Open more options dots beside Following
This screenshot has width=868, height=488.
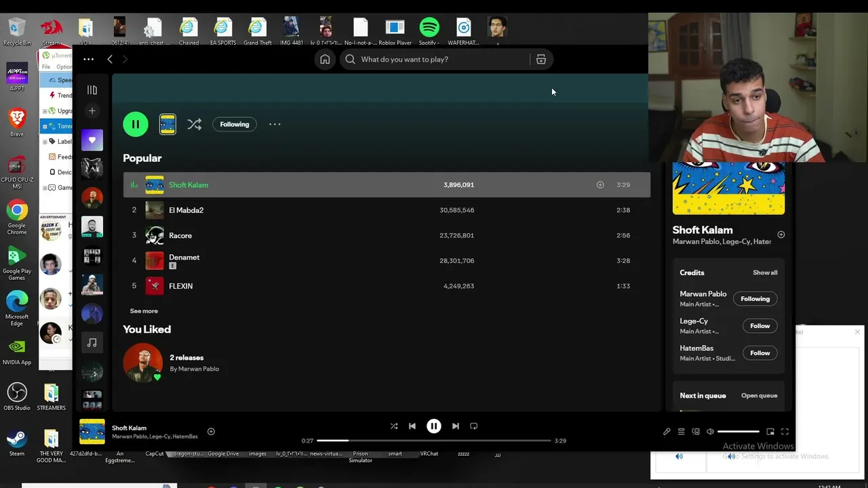click(275, 124)
